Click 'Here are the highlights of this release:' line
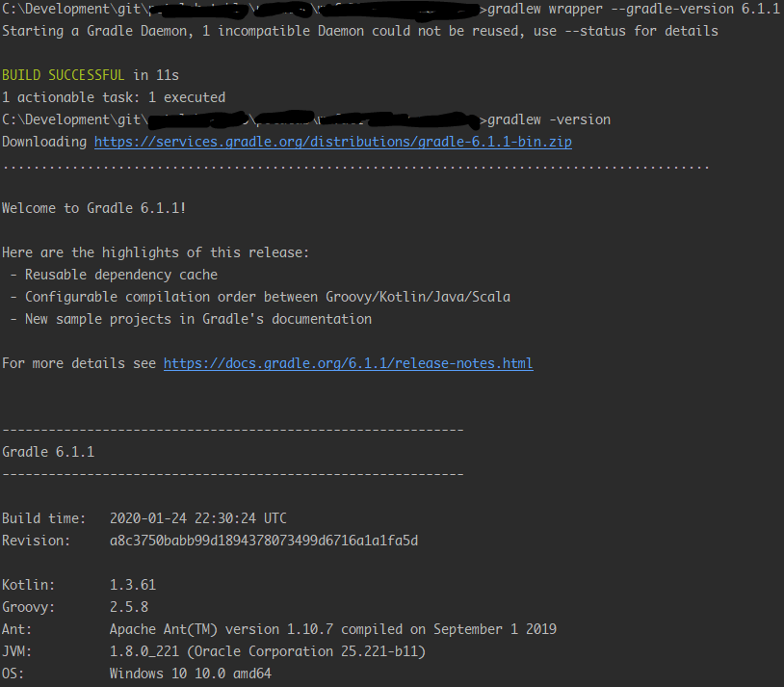 click(x=155, y=252)
